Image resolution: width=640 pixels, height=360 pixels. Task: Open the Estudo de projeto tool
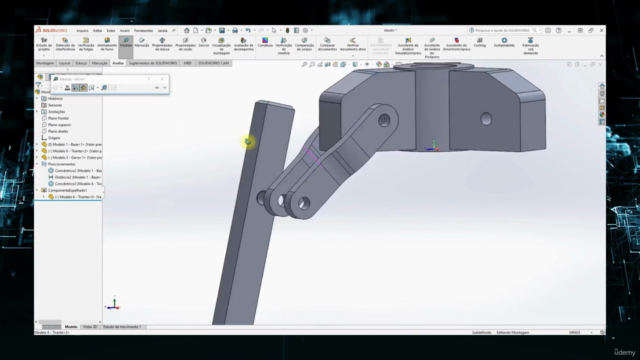44,45
